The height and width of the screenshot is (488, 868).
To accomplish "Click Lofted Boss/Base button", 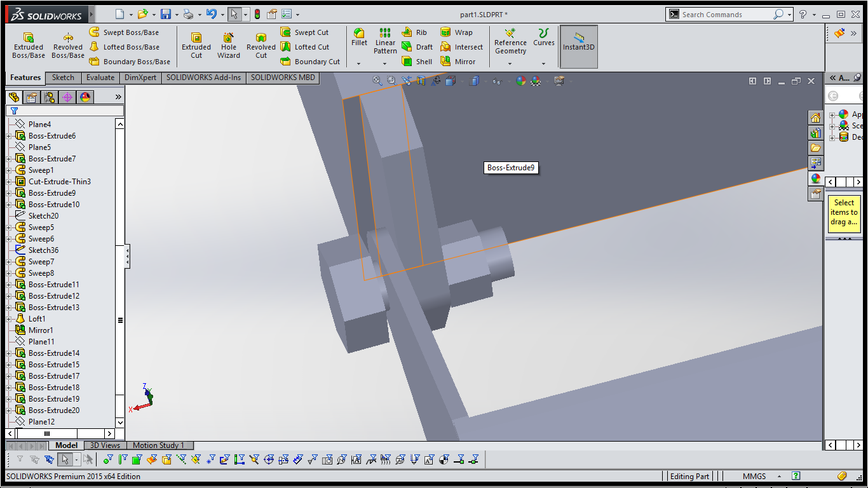I will pyautogui.click(x=125, y=47).
